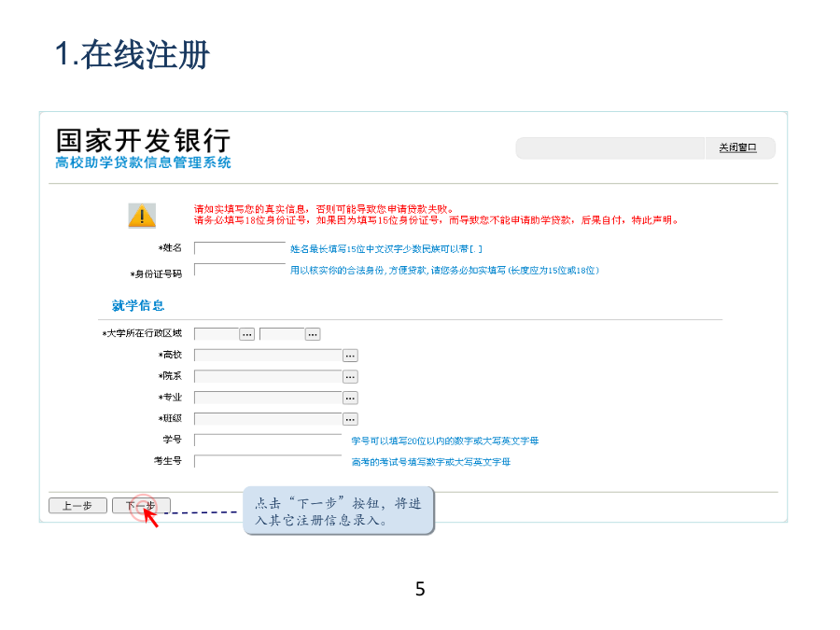840x630 pixels.
Task: Open city picker for 大学所在行政区域
Action: point(313,334)
